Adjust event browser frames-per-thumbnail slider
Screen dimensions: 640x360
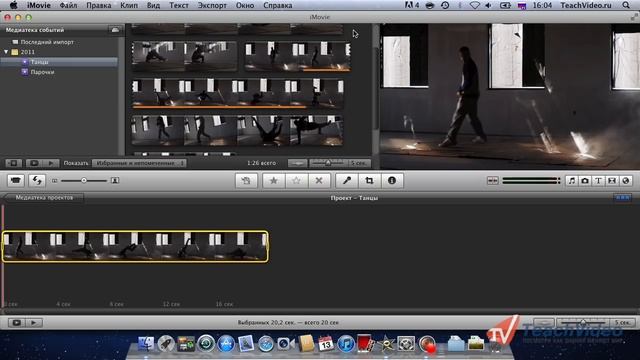coord(329,163)
